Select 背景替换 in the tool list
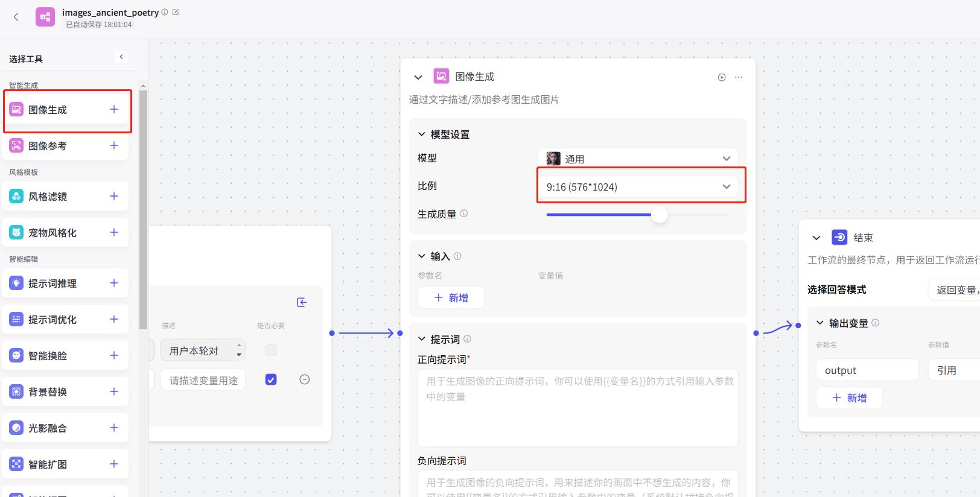The height and width of the screenshot is (497, 980). [x=48, y=392]
